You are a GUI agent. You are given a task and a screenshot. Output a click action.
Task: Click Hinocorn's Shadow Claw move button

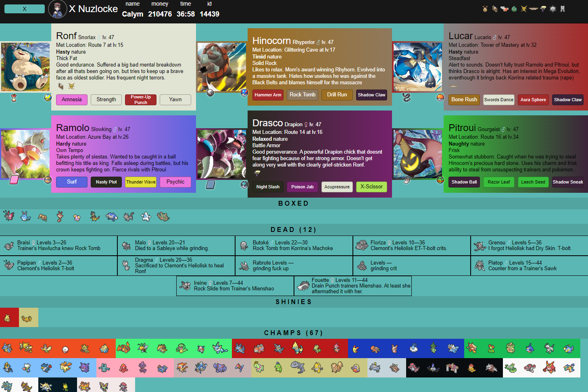(371, 95)
